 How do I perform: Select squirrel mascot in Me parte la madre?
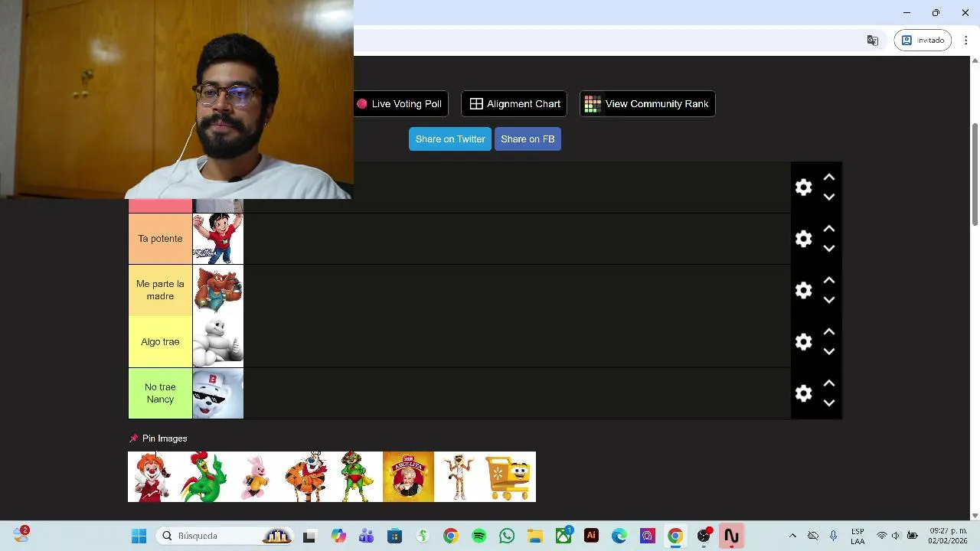tap(218, 290)
